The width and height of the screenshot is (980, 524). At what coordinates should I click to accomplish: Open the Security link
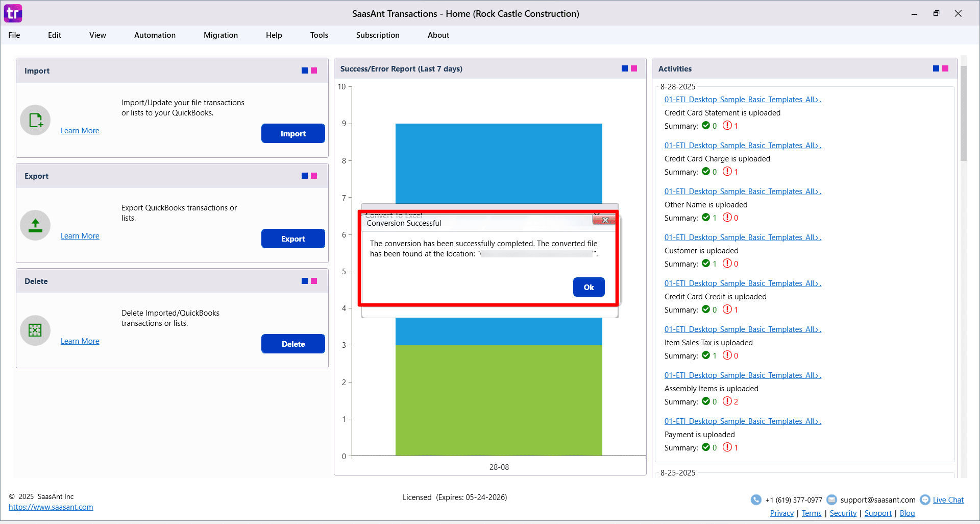pos(843,513)
